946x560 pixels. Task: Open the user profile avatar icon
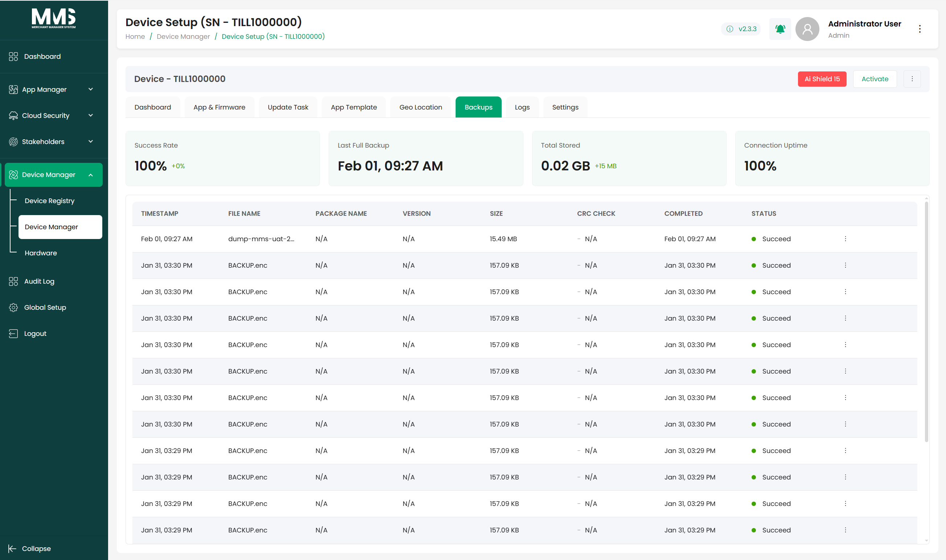[807, 29]
